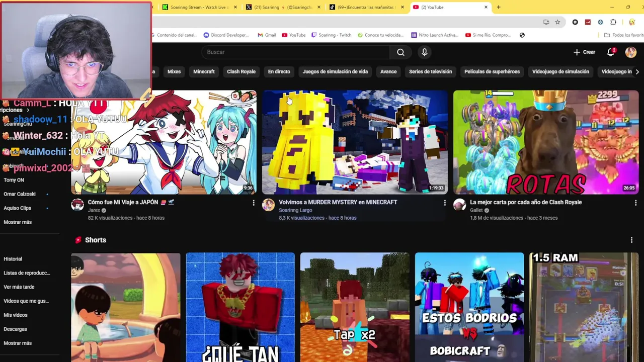Open La mejor carta por cada año title
The width and height of the screenshot is (644, 362).
pos(526,202)
